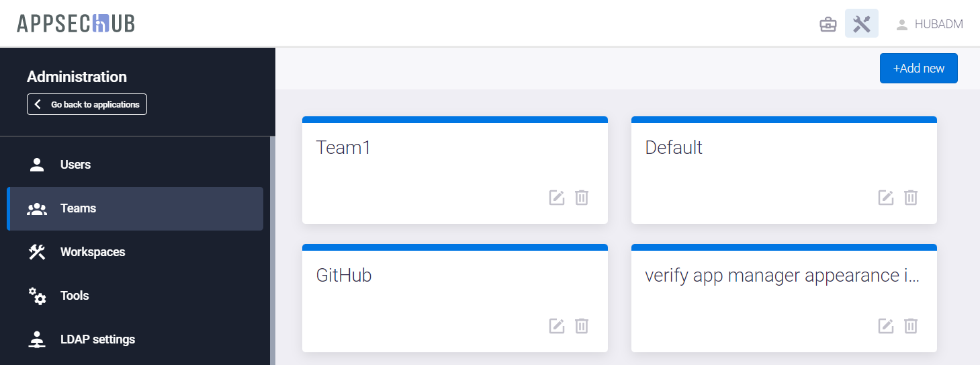Open the administration tools wrench icon
The width and height of the screenshot is (980, 365).
[861, 24]
